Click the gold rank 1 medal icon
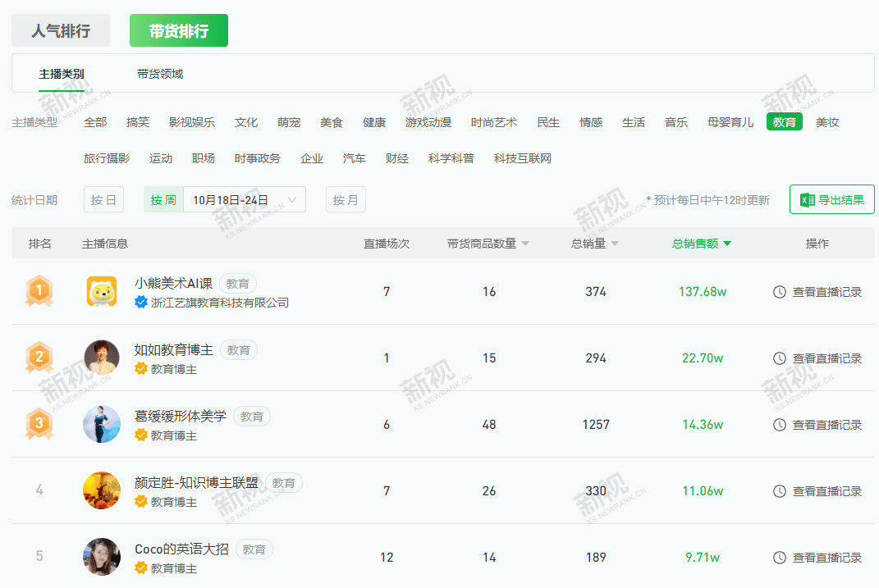879x588 pixels. click(39, 291)
